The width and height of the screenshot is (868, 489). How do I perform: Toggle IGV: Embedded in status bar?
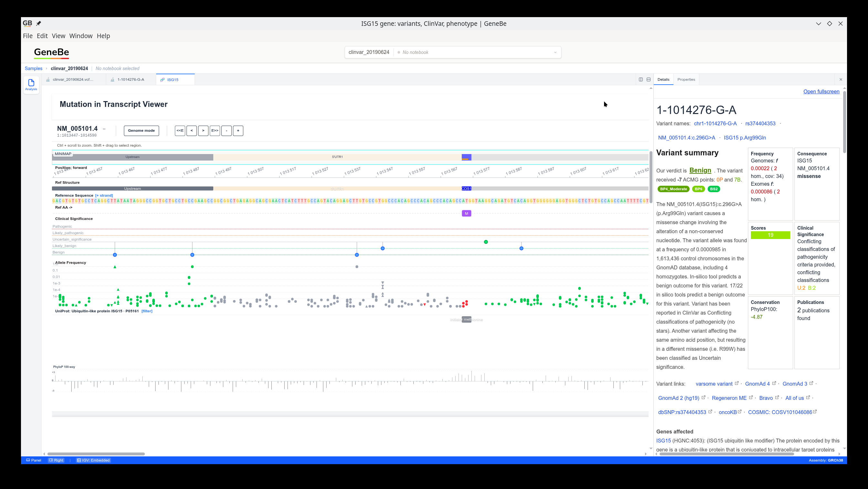(93, 460)
